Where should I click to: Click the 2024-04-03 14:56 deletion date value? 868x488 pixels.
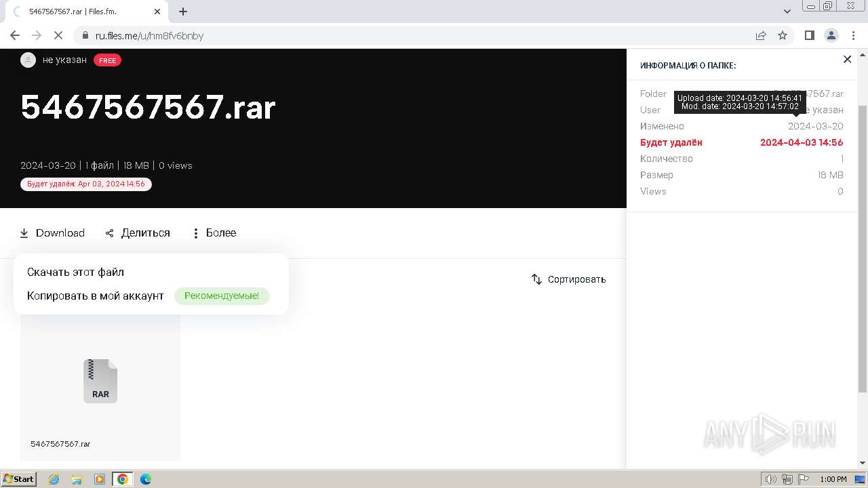point(802,142)
